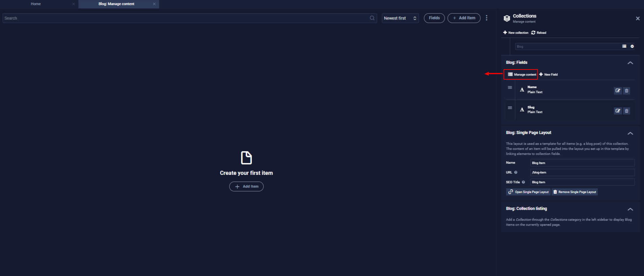644x276 pixels.
Task: Open Blog collection settings gear
Action: (632, 46)
